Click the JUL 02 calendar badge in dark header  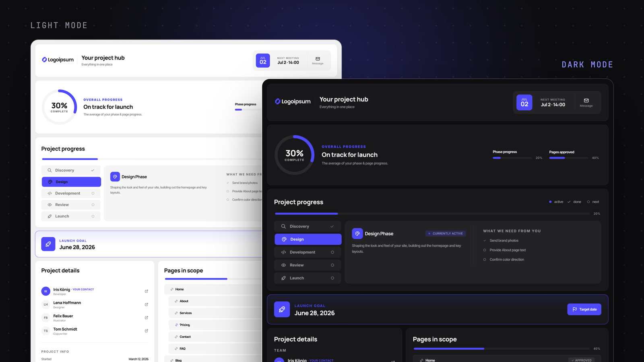point(524,103)
